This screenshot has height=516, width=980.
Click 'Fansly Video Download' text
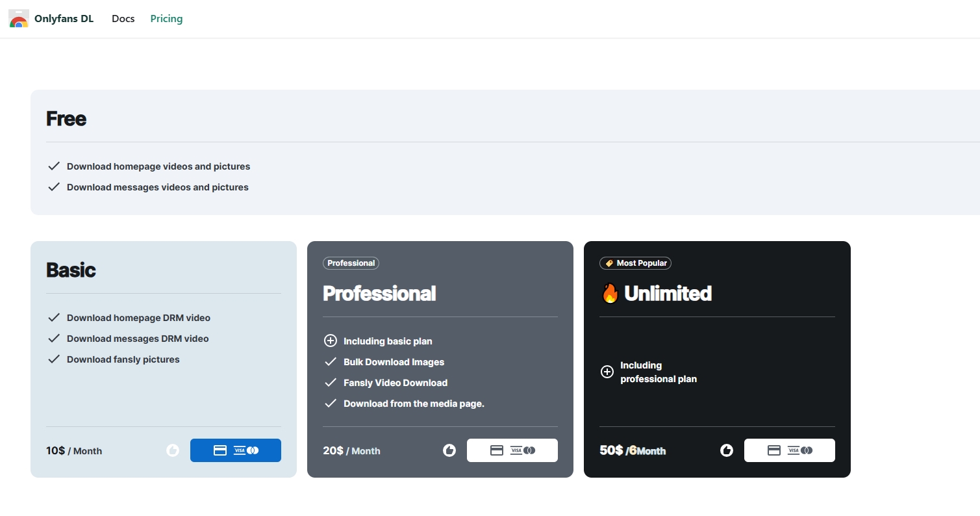[396, 383]
